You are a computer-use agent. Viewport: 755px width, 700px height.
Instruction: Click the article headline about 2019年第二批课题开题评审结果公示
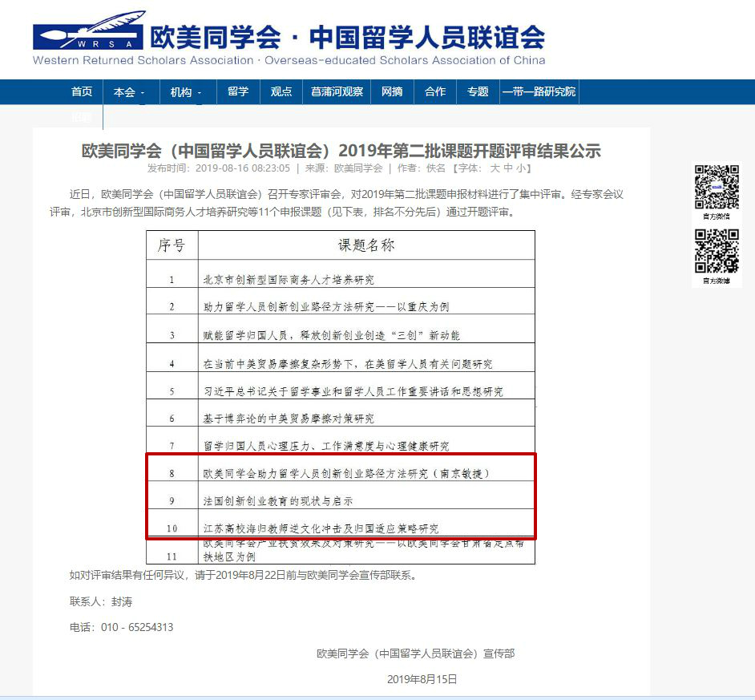341,151
